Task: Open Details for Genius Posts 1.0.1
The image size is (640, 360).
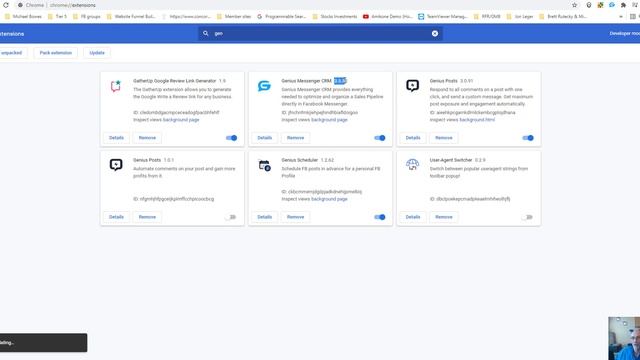Action: click(x=116, y=217)
